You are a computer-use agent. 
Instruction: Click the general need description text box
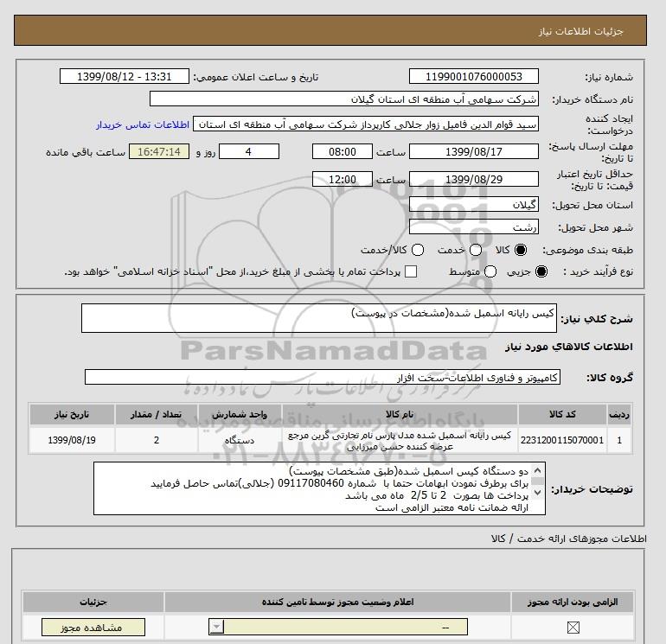coord(319,318)
